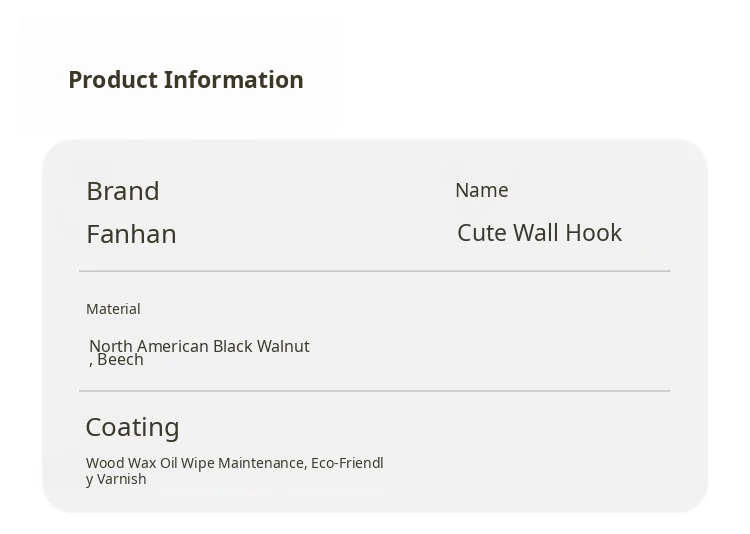Viewport: 750px width, 534px height.
Task: Select the Coating label
Action: 132,427
